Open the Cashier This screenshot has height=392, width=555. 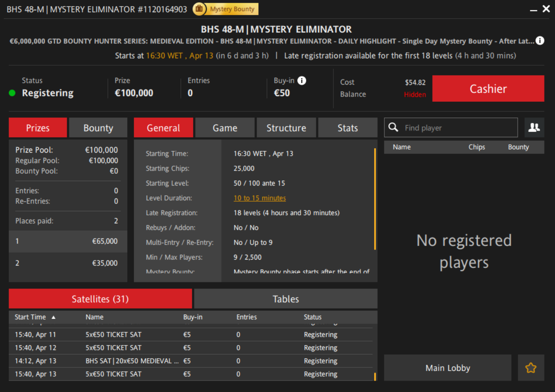(488, 89)
